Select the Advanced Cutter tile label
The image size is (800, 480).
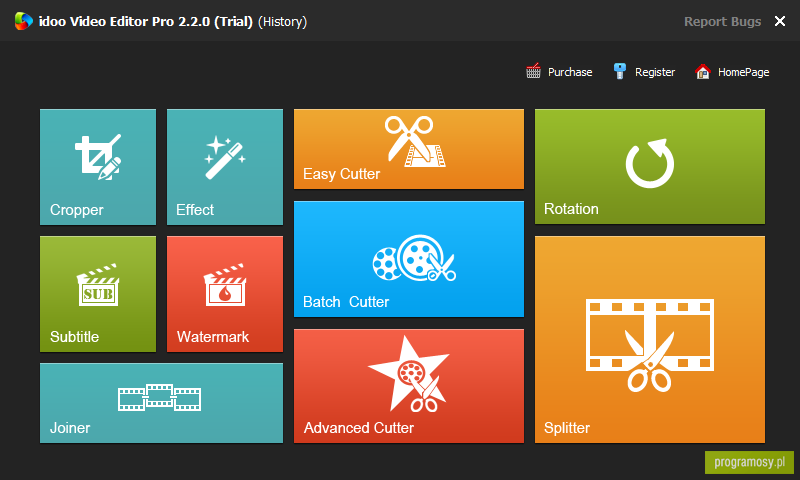tap(359, 427)
